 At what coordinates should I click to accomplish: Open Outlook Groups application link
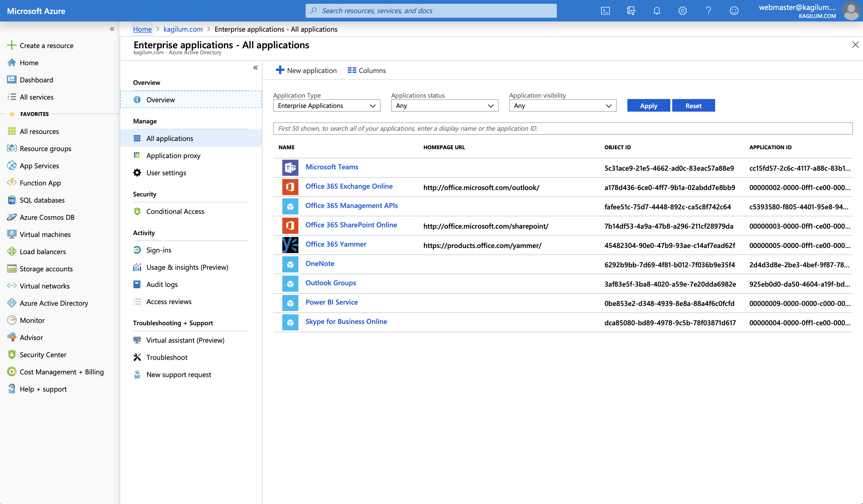pyautogui.click(x=331, y=283)
